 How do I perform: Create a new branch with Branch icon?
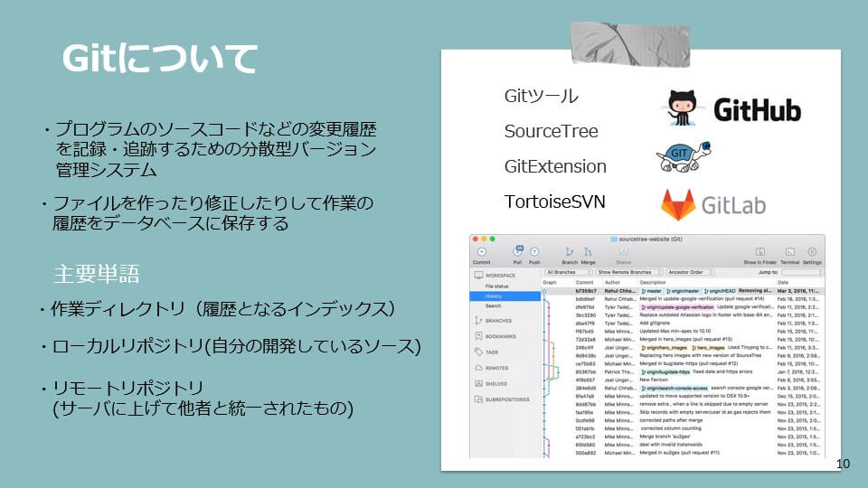tap(570, 251)
